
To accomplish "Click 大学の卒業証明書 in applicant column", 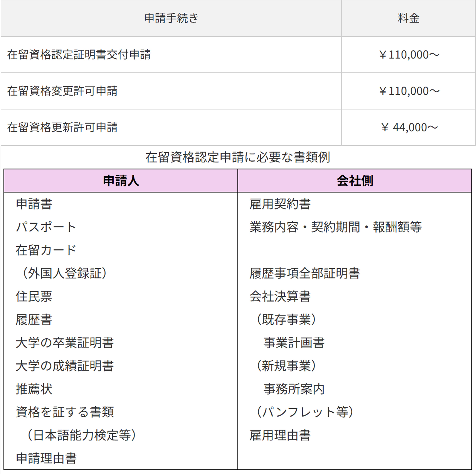I will pyautogui.click(x=65, y=343).
